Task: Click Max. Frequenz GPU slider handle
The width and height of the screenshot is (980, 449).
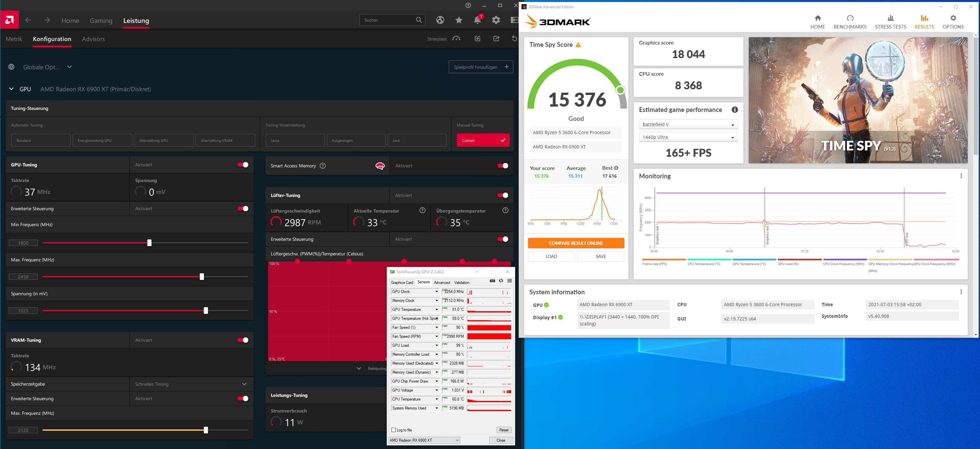Action: pos(202,277)
